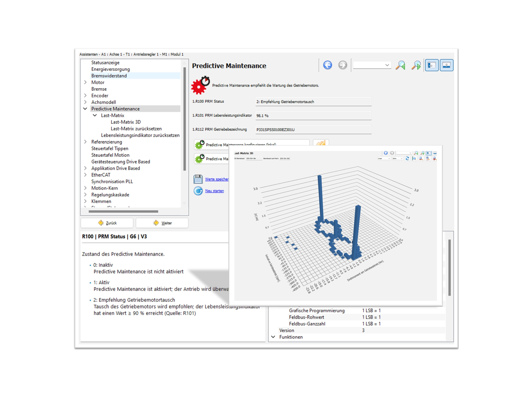The height and width of the screenshot is (397, 532).
Task: Open Last-Matrix zurücksetzen tree entry
Action: click(136, 129)
